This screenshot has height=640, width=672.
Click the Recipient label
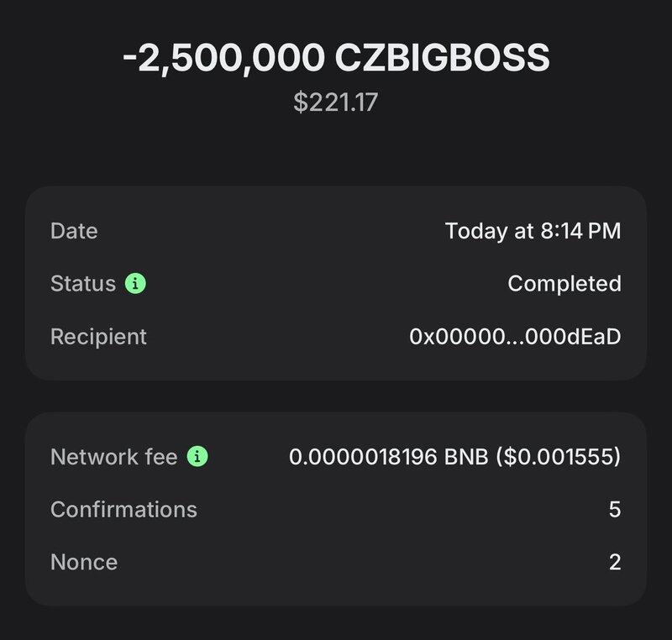coord(98,337)
